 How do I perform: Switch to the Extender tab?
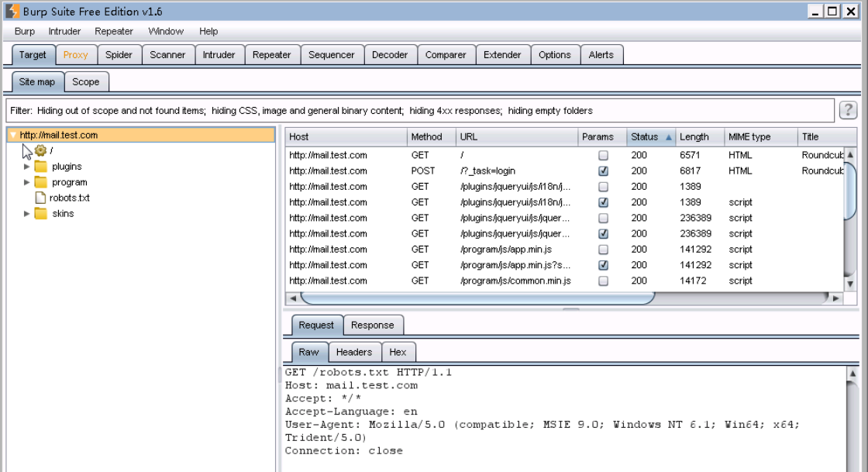[502, 55]
